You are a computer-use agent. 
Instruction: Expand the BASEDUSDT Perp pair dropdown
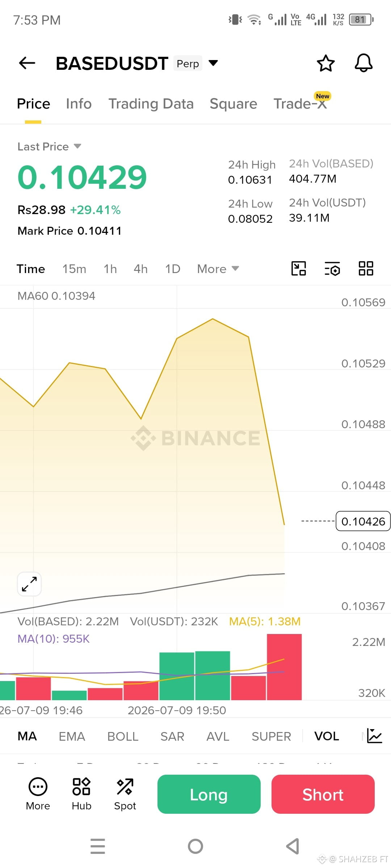tap(214, 63)
